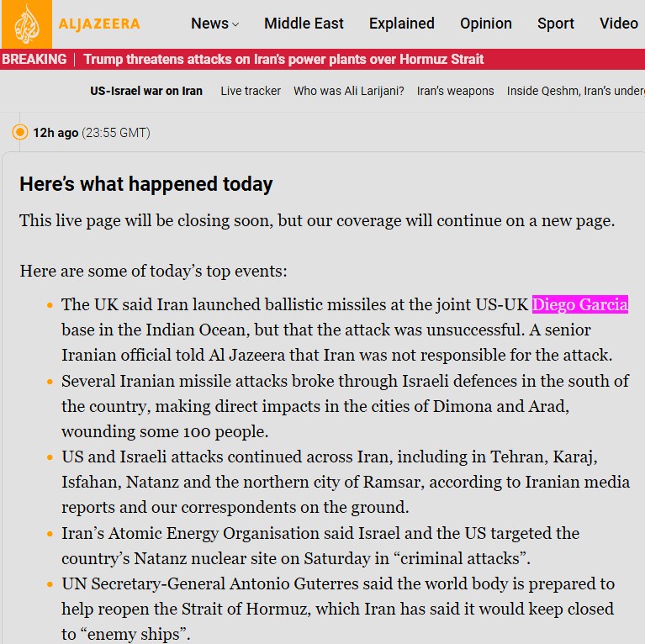Click the ALJAZEERA wordmark
Image resolution: width=645 pixels, height=644 pixels.
click(x=99, y=24)
